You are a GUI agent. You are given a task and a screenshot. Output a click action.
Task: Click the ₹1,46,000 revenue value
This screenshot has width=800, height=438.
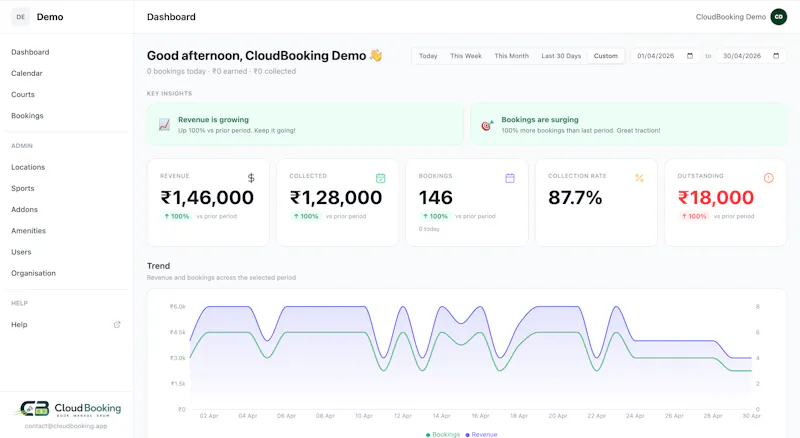207,198
